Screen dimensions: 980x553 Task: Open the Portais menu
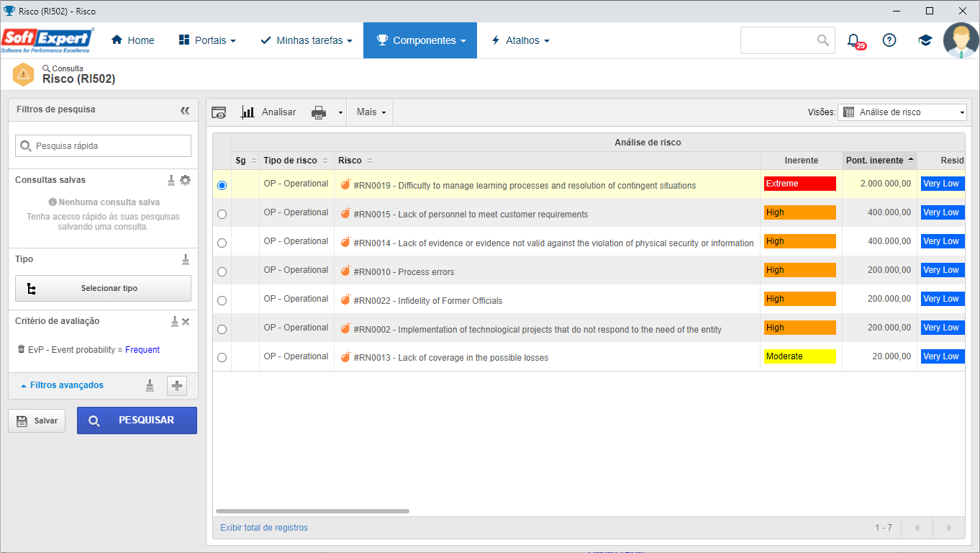pos(207,40)
